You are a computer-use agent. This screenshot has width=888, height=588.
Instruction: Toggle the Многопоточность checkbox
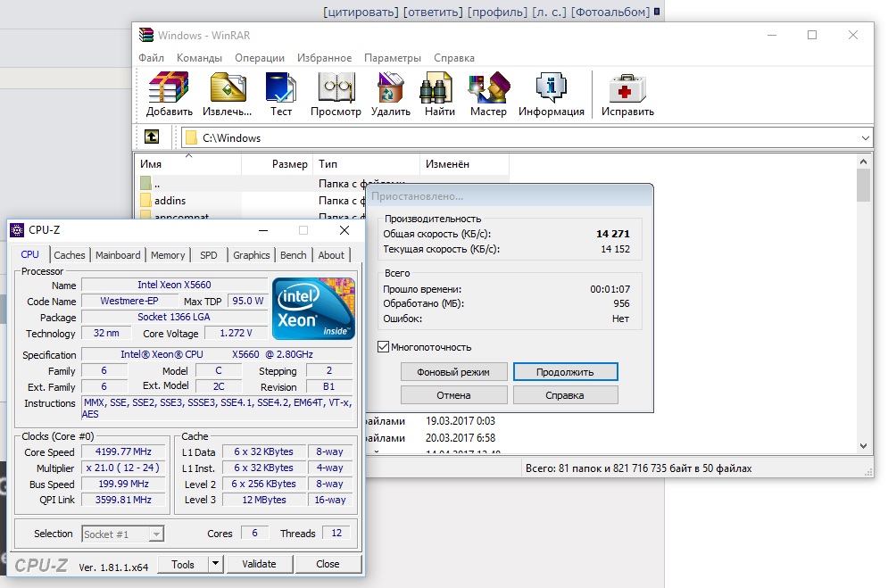click(383, 347)
